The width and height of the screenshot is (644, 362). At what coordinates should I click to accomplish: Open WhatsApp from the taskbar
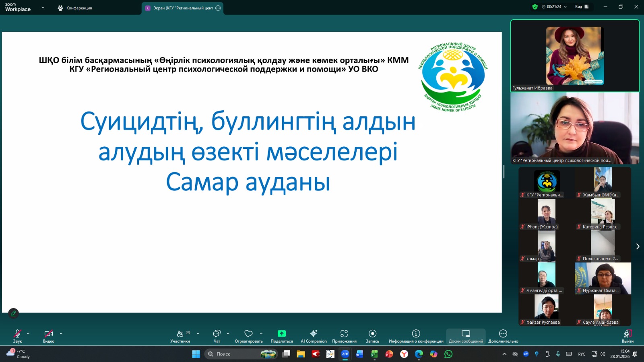point(449,354)
